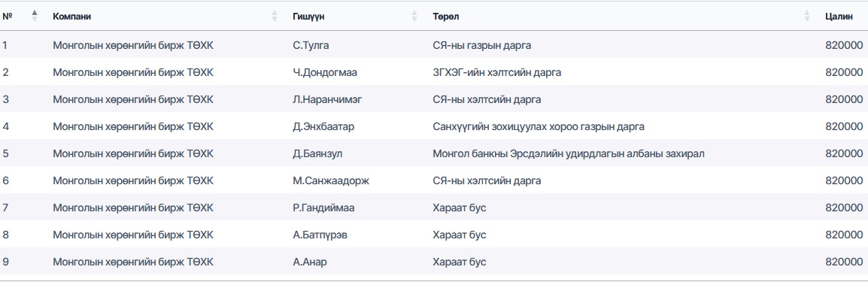Screen dimensions: 868x282
Task: Sort table by the № column arrows
Action: pos(35,16)
